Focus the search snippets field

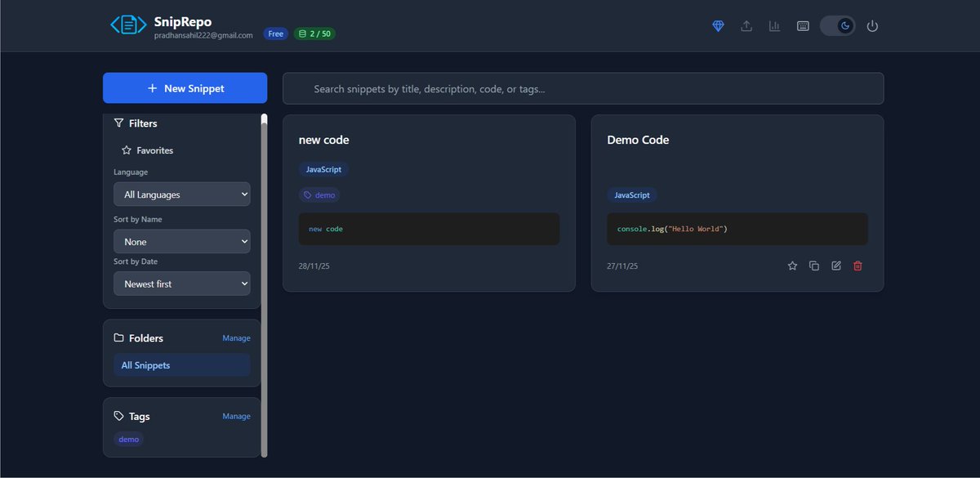click(583, 88)
